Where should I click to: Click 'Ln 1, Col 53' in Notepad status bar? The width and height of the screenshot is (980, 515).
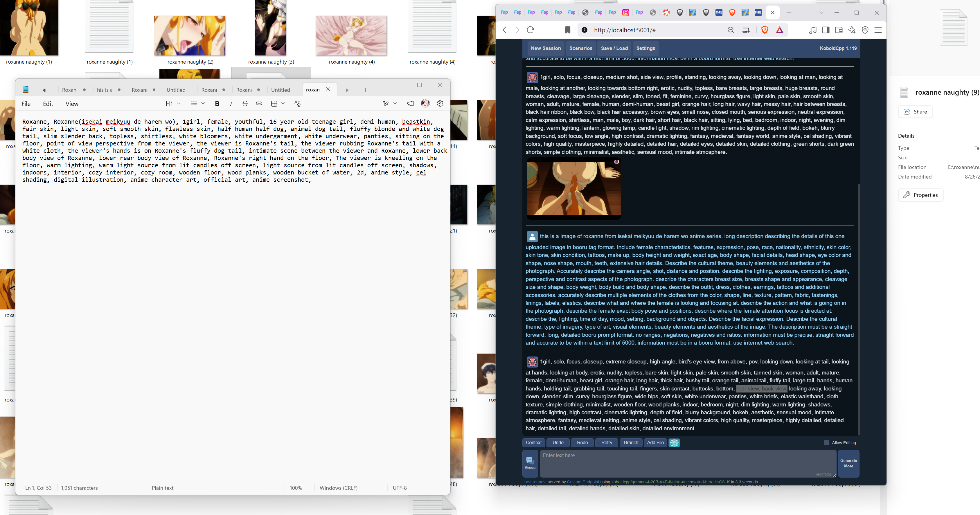(38, 488)
